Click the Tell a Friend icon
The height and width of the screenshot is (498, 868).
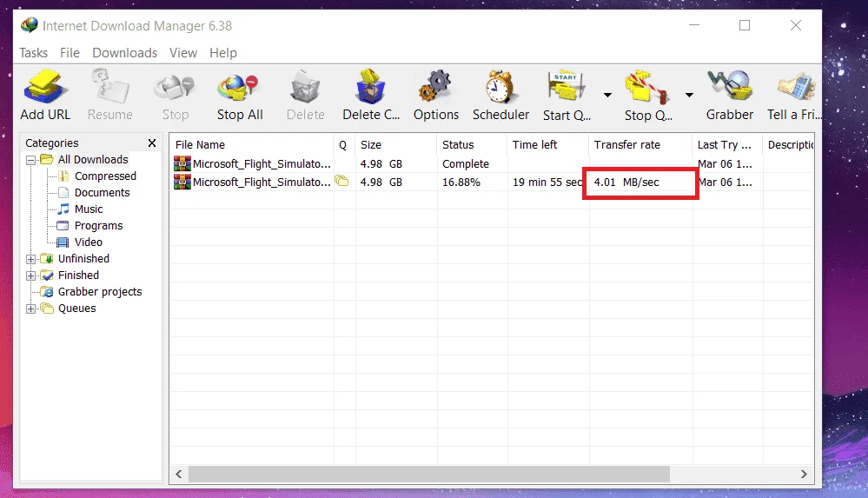click(x=795, y=86)
